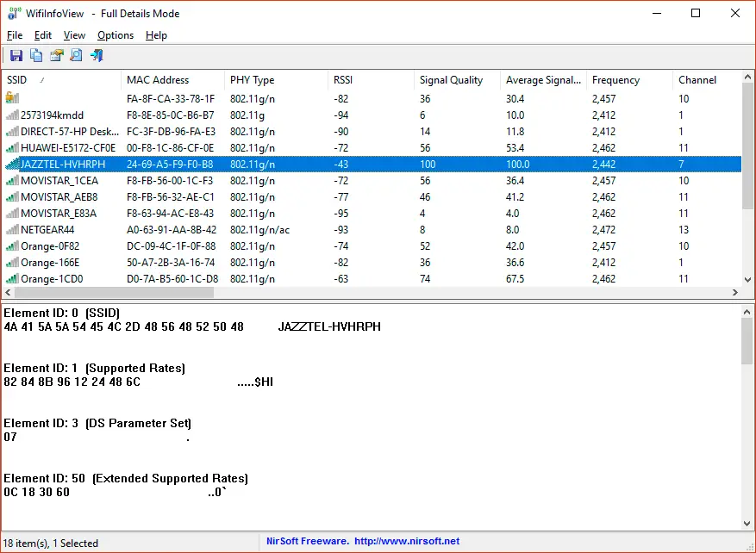Sort by the Average Signal column header
The height and width of the screenshot is (553, 756).
click(543, 80)
